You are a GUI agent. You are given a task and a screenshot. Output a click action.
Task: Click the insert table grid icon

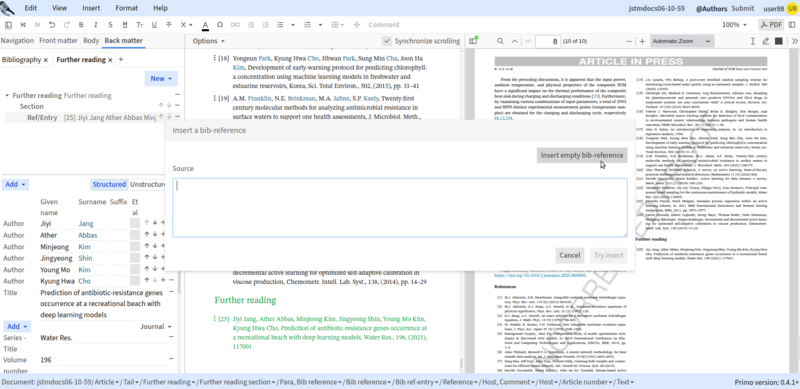point(335,25)
